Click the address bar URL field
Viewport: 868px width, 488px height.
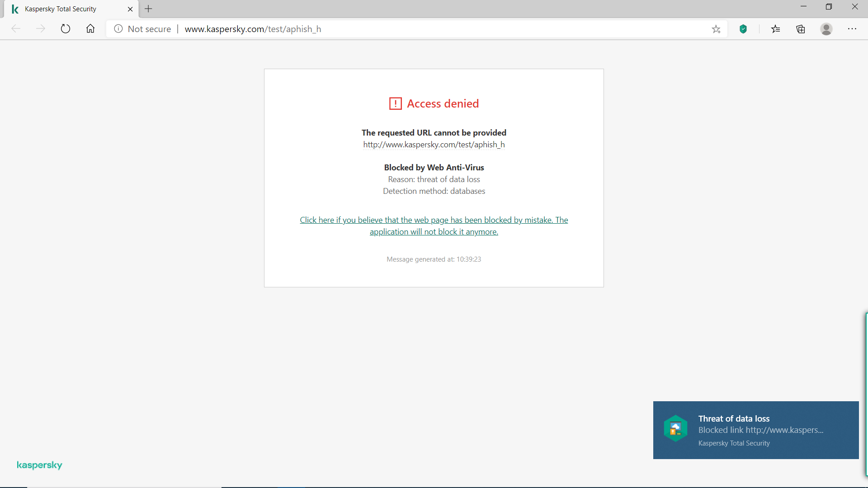(407, 29)
